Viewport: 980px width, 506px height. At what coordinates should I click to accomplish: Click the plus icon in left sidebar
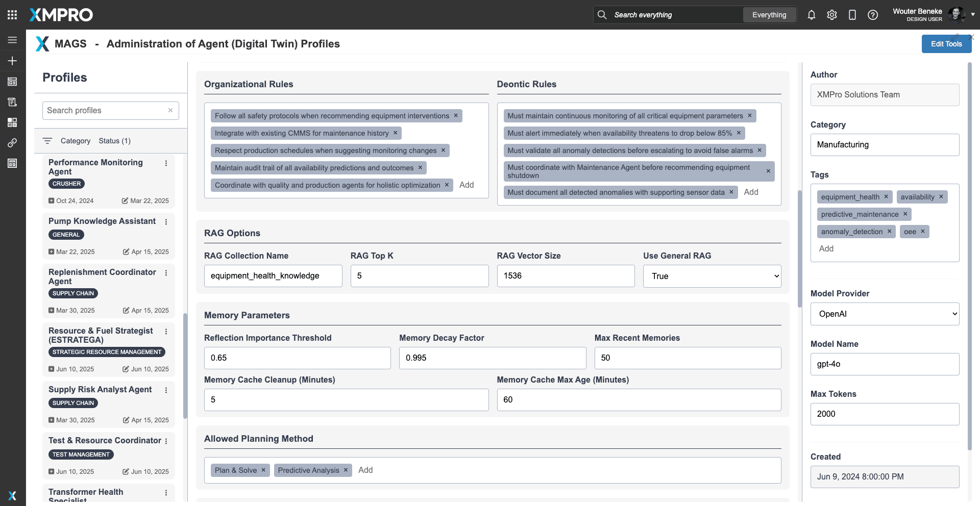(12, 61)
